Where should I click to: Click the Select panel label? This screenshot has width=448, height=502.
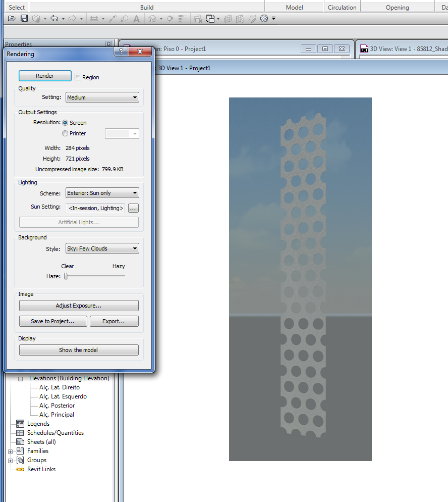(17, 8)
